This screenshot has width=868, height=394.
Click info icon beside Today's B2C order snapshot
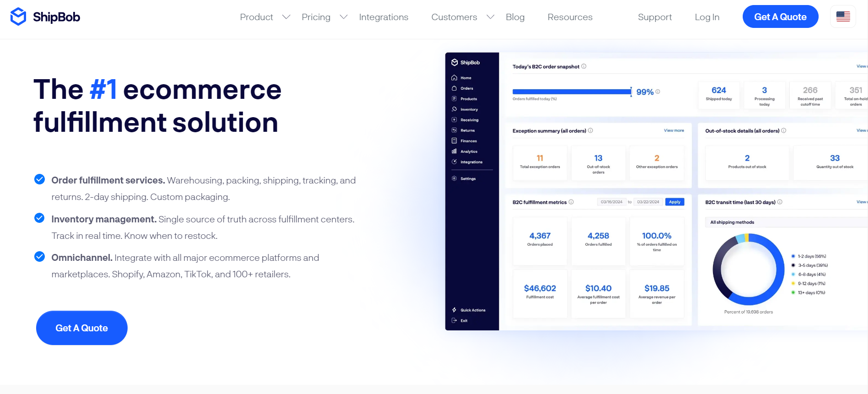584,66
